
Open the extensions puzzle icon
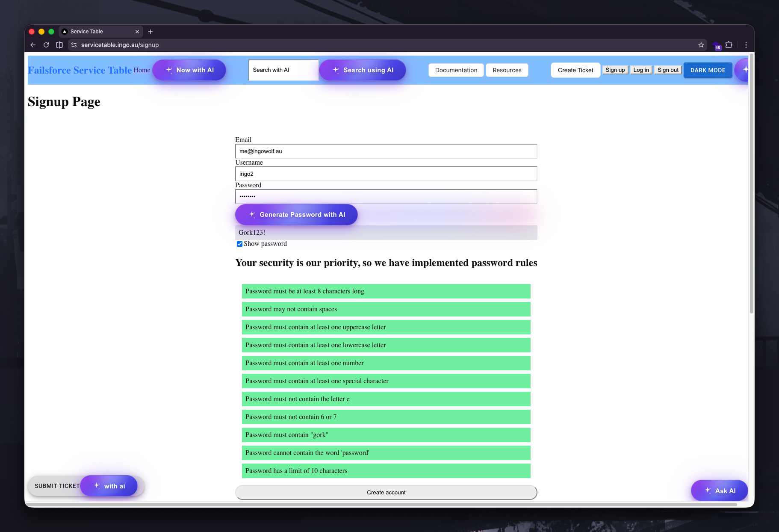(729, 45)
